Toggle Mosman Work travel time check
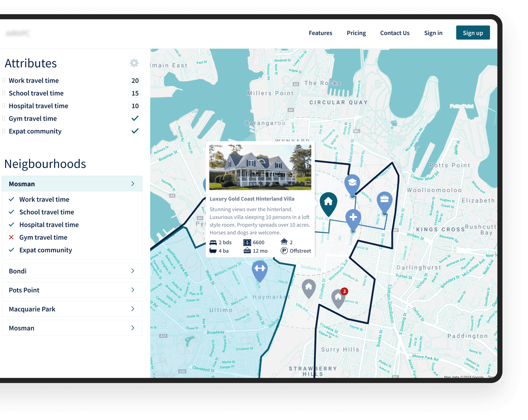528x420 pixels. 11,199
